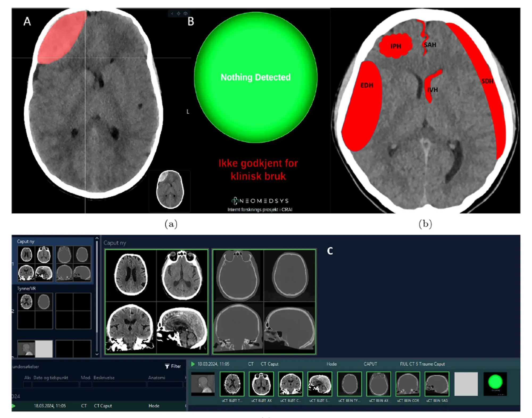This screenshot has height=418, width=532.
Task: Click the Hode anatomy cell in examination row
Action: [x=154, y=406]
